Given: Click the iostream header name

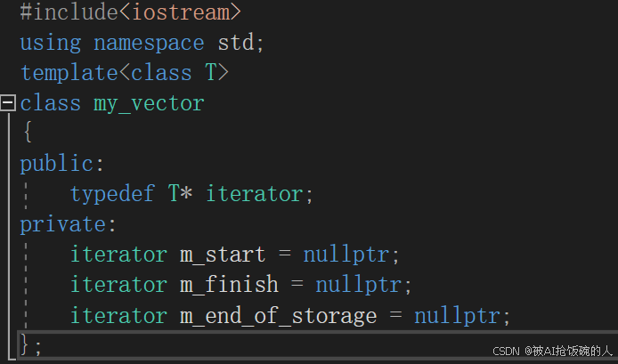Looking at the screenshot, I should coord(180,12).
